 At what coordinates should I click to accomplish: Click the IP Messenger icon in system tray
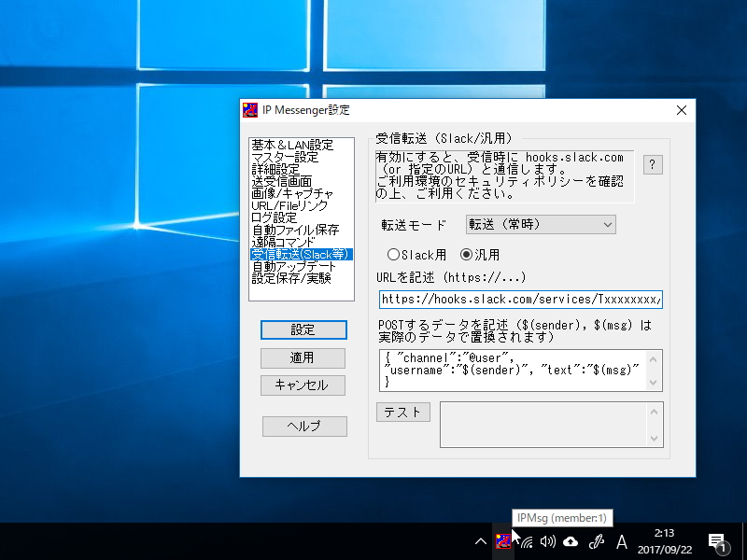502,541
